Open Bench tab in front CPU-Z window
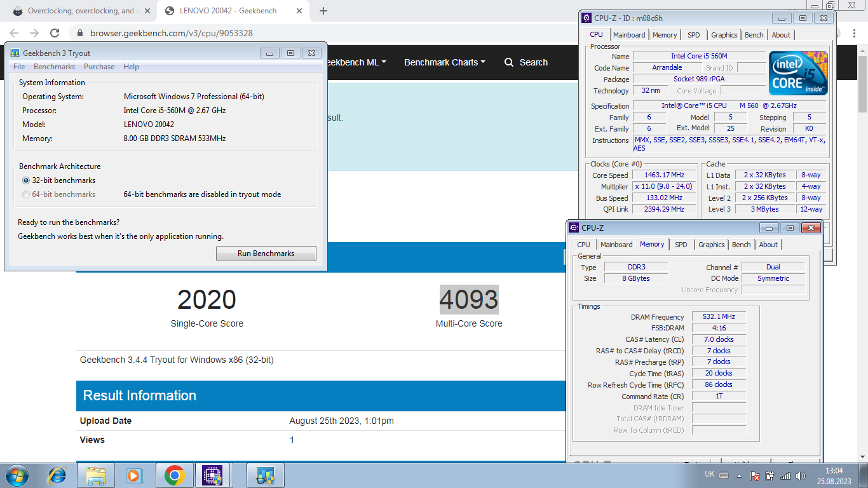 click(742, 245)
